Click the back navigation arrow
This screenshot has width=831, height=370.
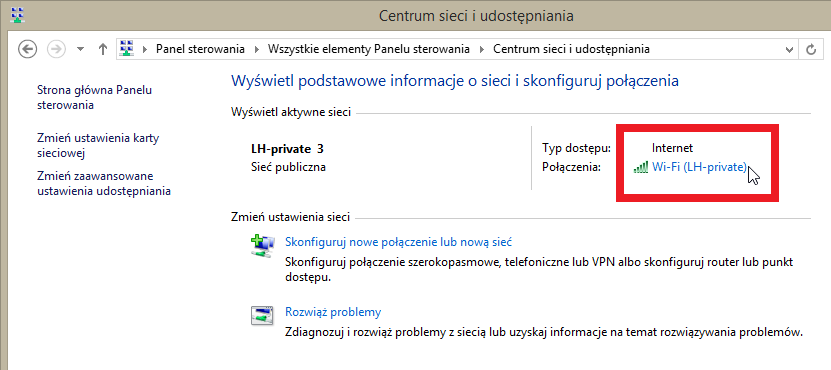28,49
